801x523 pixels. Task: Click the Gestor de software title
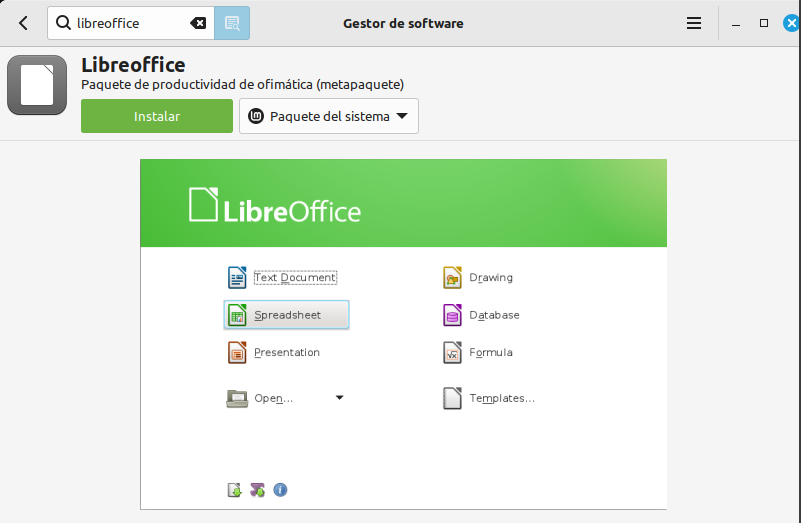[403, 23]
